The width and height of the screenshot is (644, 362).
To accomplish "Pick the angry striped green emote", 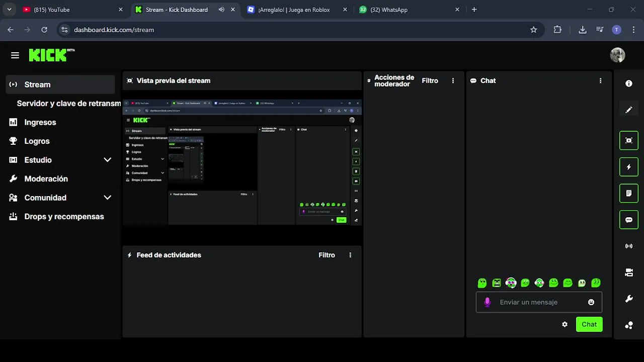I will point(497,283).
